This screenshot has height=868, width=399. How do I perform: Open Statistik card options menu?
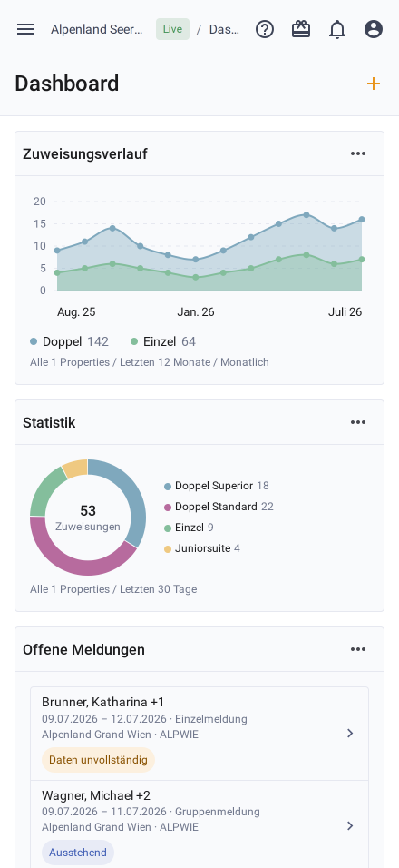coord(358,422)
